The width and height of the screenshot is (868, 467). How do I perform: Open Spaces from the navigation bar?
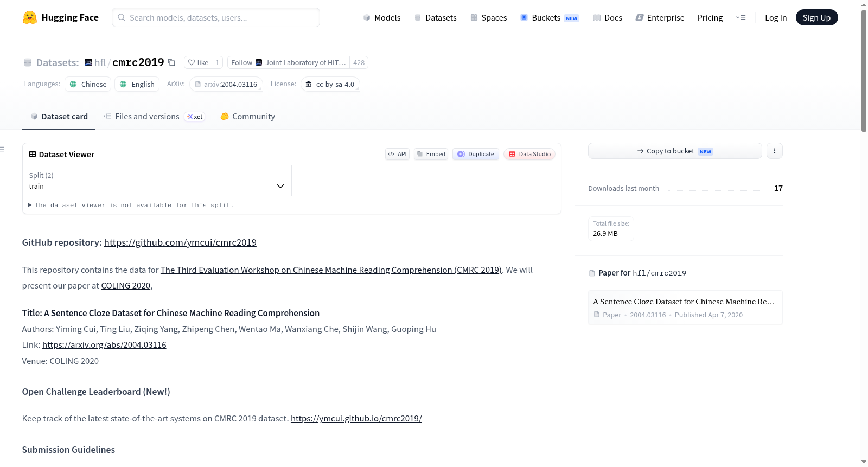[488, 17]
